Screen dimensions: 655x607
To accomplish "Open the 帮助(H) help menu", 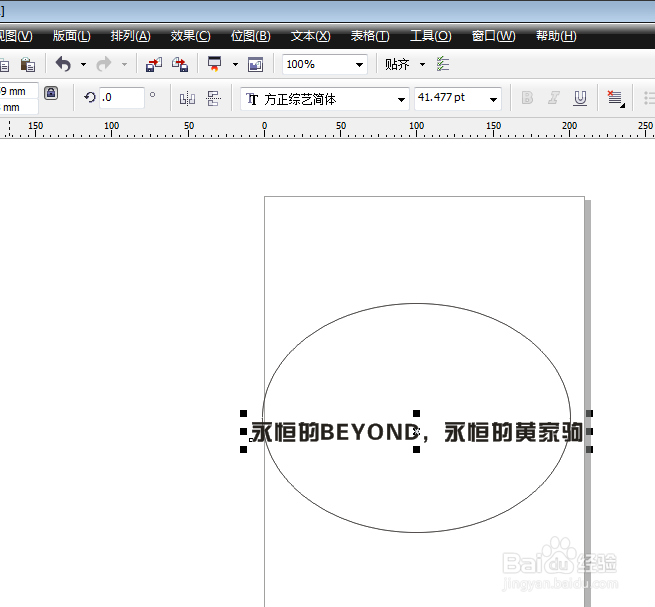I will pos(556,36).
